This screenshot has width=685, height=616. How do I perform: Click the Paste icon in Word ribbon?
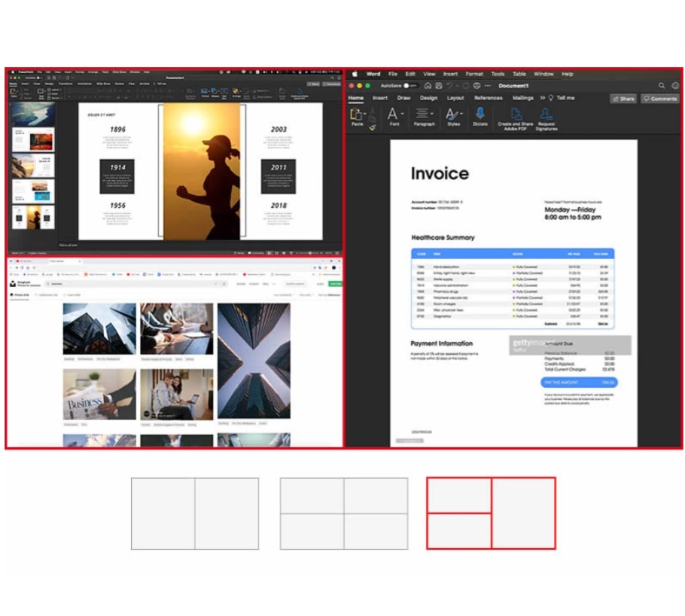357,114
